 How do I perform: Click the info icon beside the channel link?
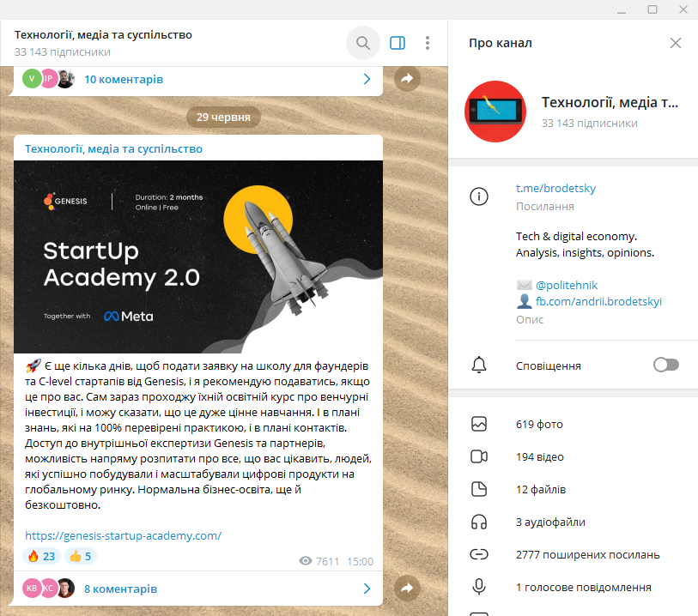pyautogui.click(x=479, y=196)
